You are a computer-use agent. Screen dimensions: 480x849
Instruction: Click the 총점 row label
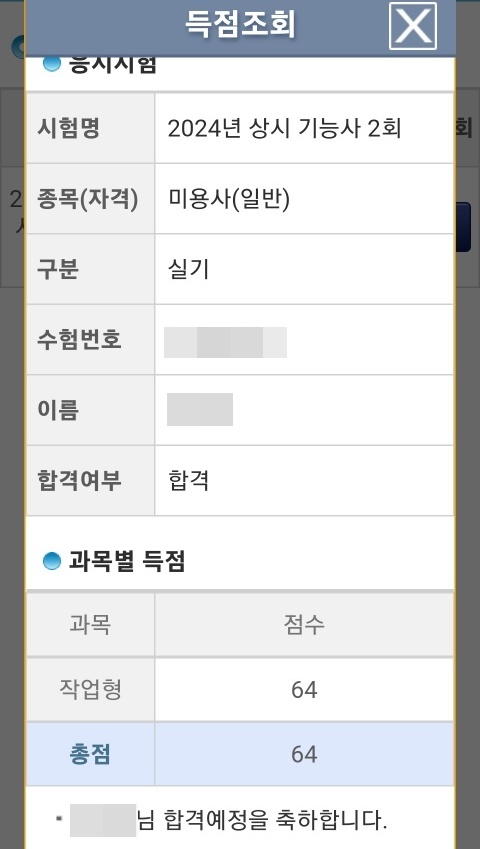90,754
